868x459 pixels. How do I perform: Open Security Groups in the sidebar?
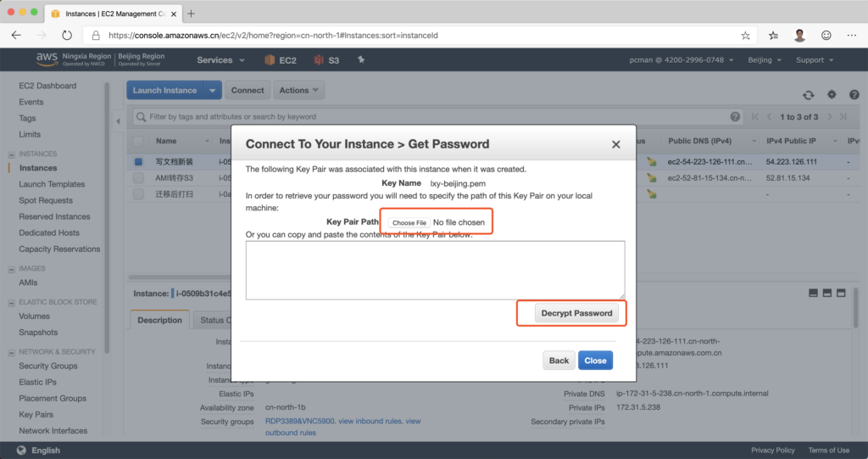click(x=47, y=366)
